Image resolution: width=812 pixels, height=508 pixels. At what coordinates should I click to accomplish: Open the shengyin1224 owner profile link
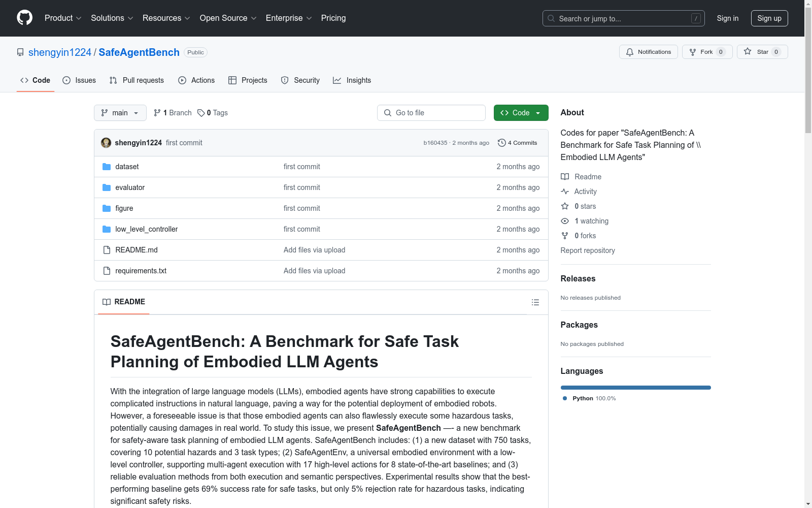click(60, 52)
